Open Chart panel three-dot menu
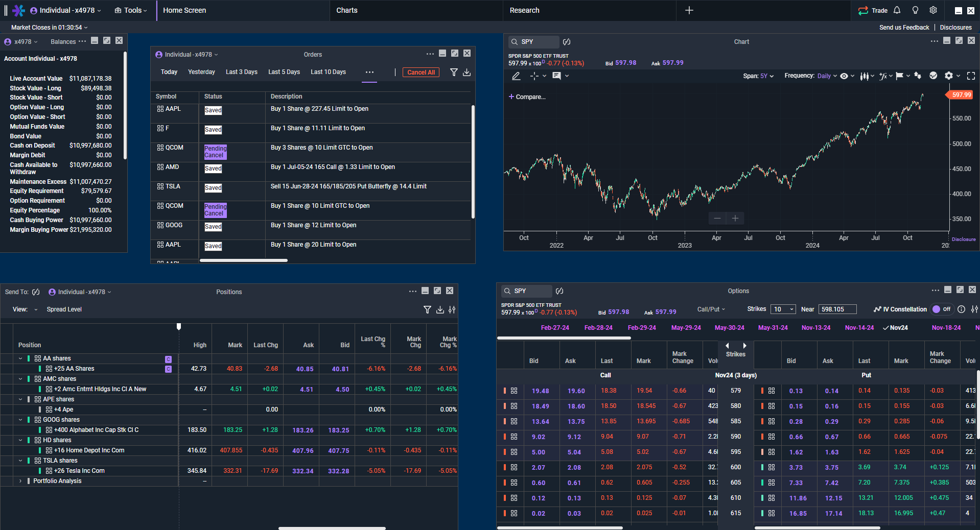 [x=935, y=41]
